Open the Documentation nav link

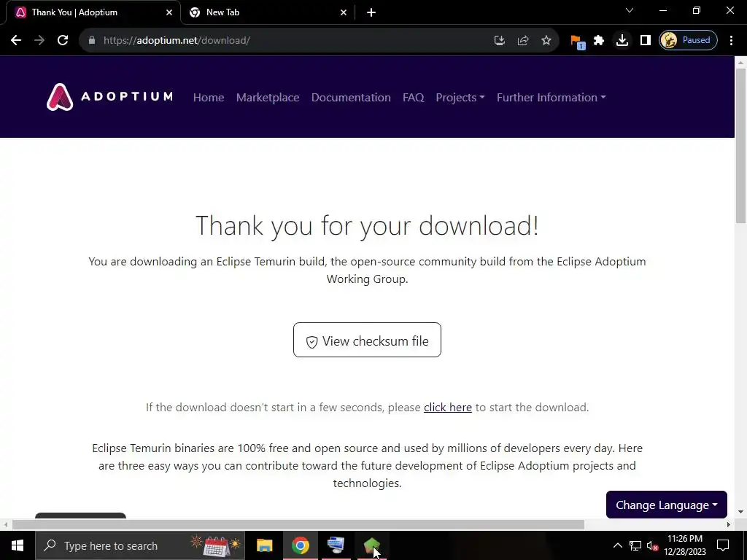point(351,97)
